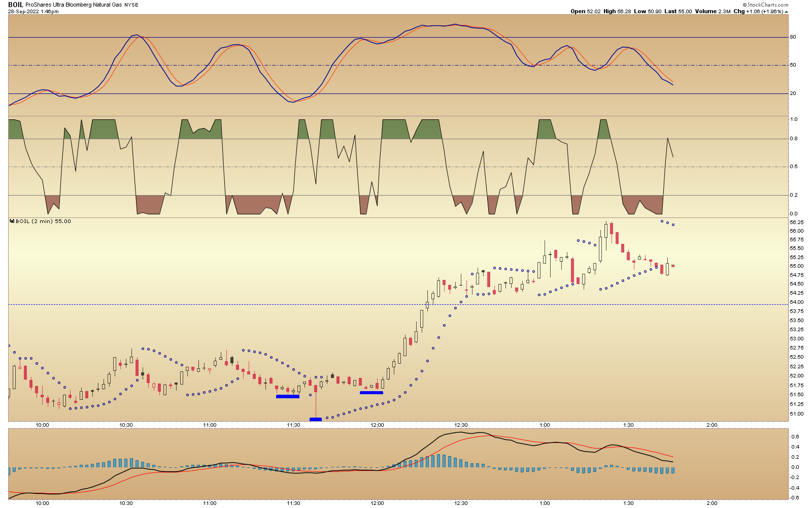812x508 pixels.
Task: Click the 10:00 label on the MACD panel time axis
Action: 42,503
